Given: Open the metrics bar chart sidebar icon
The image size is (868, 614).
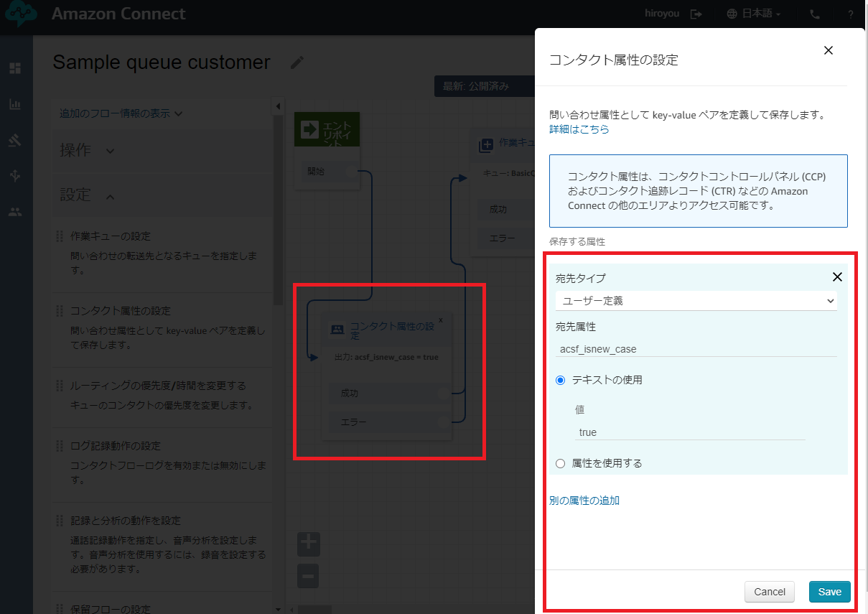Looking at the screenshot, I should pyautogui.click(x=15, y=104).
